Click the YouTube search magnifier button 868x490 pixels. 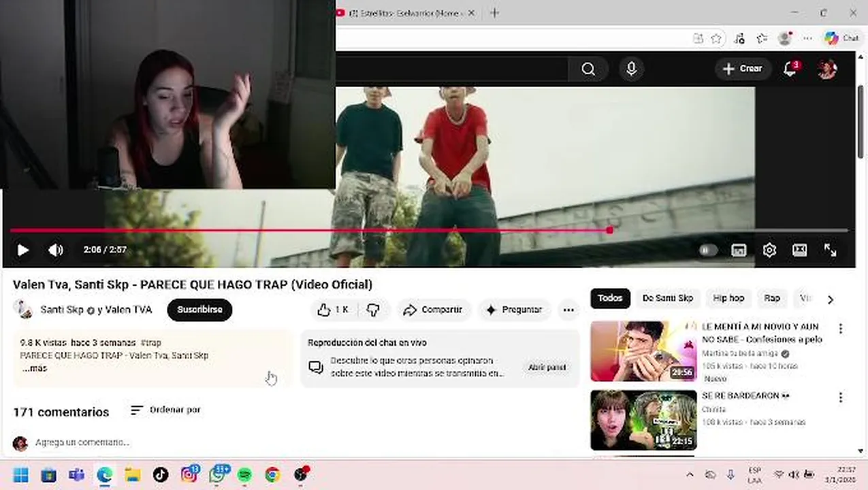click(588, 69)
